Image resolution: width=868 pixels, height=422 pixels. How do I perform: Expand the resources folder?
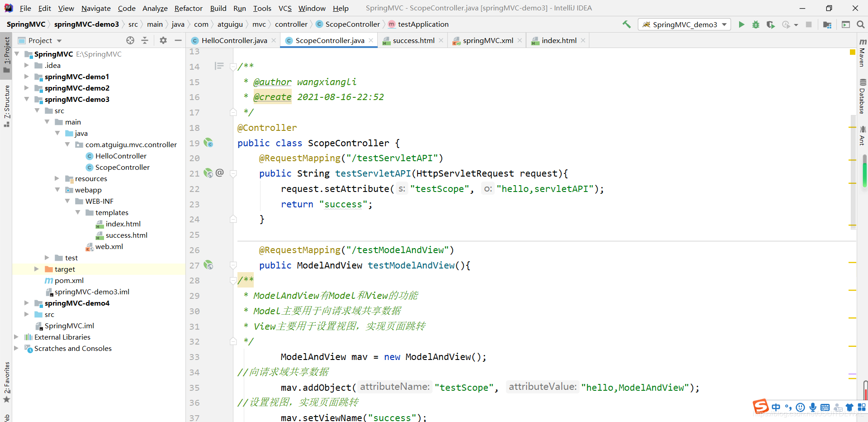pos(57,178)
